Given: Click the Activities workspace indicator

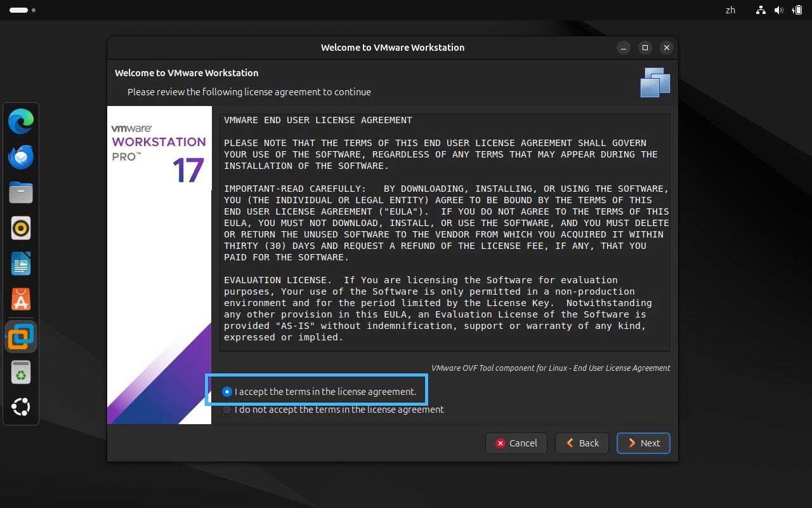Looking at the screenshot, I should 22,10.
